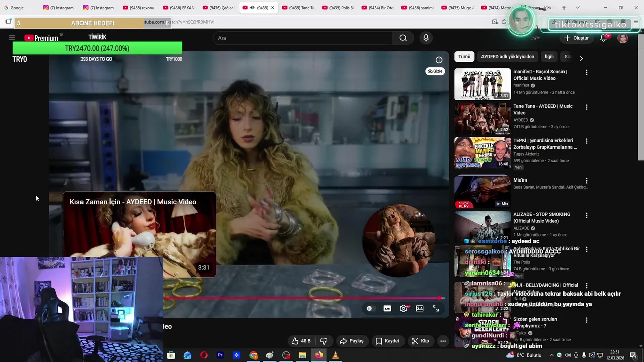Switch to the first (7) Instagram tab
644x362 pixels.
59,8
